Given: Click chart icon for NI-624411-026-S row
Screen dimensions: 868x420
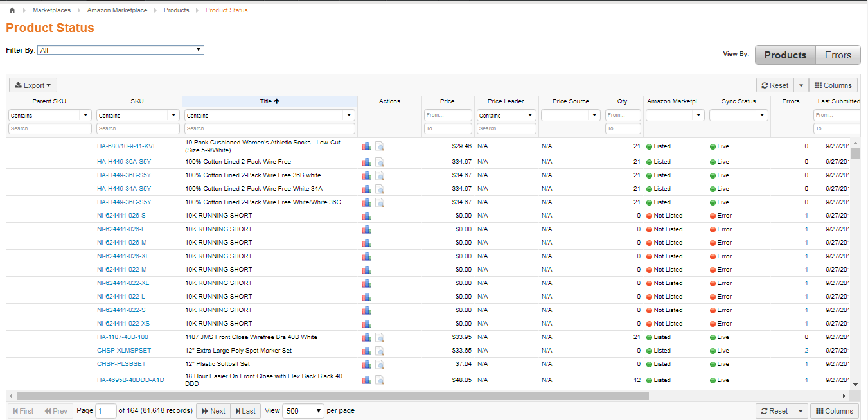Looking at the screenshot, I should click(x=367, y=216).
